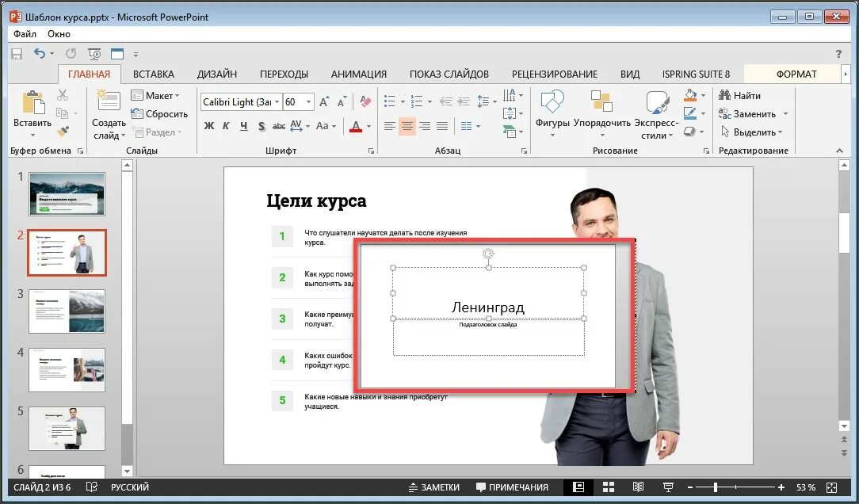Click the Increase Font Size icon
This screenshot has height=504, width=859.
point(324,102)
